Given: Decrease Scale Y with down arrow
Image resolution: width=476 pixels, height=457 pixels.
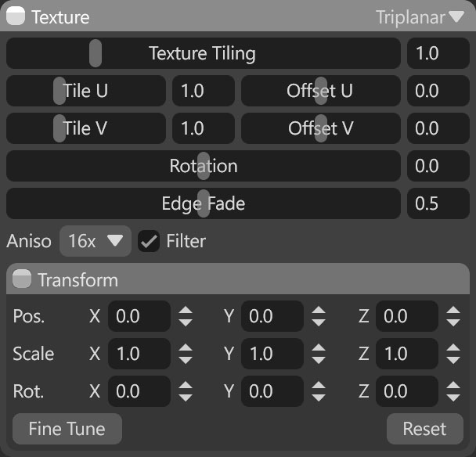Looking at the screenshot, I should [319, 360].
